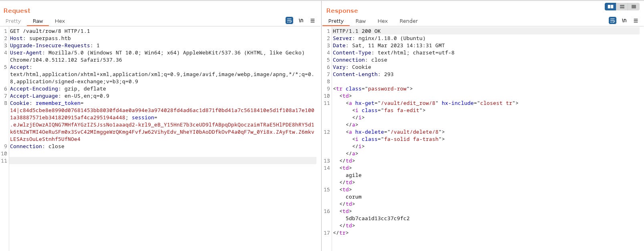The width and height of the screenshot is (644, 251).
Task: Click the 'User-Agent' header name
Action: coord(26,53)
